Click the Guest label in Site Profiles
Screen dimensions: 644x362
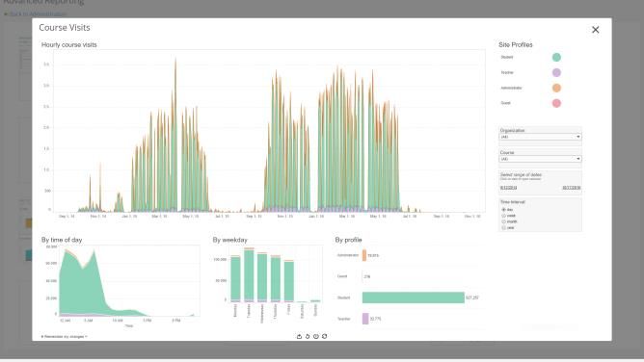(x=505, y=103)
